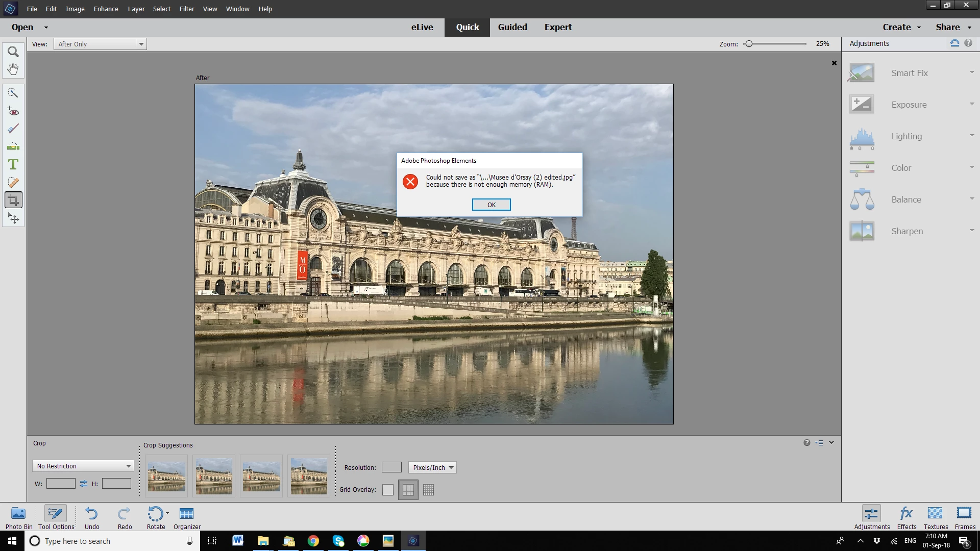Select the Zoom tool in toolbox
The height and width of the screenshot is (551, 980).
point(13,52)
